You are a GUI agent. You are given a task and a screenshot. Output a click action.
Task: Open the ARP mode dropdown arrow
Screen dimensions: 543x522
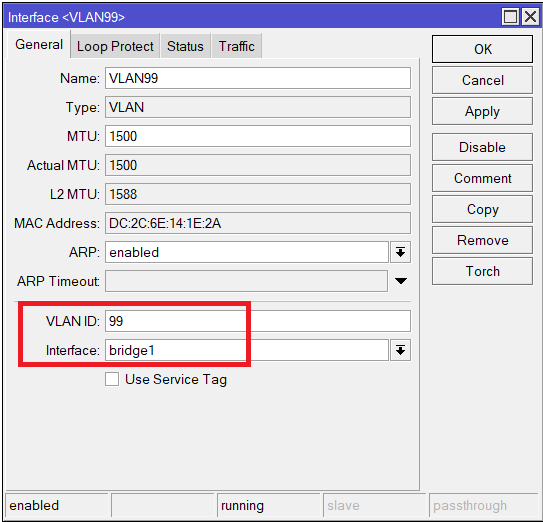pyautogui.click(x=401, y=252)
